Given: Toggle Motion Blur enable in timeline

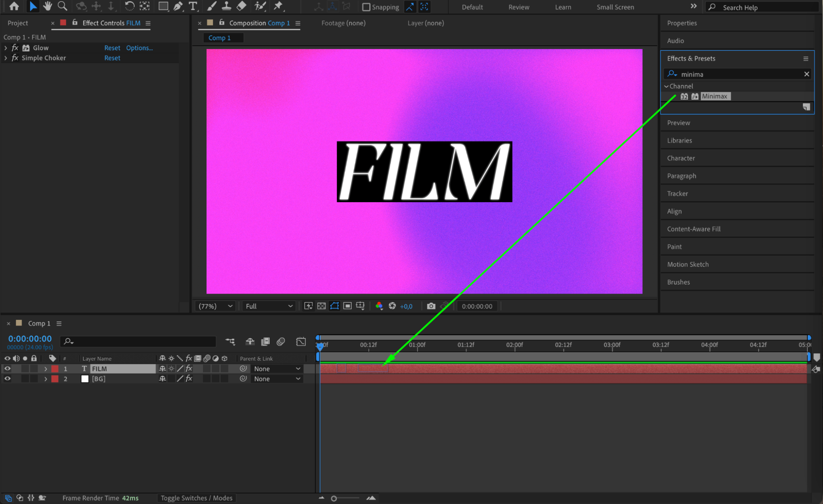Looking at the screenshot, I should (281, 341).
